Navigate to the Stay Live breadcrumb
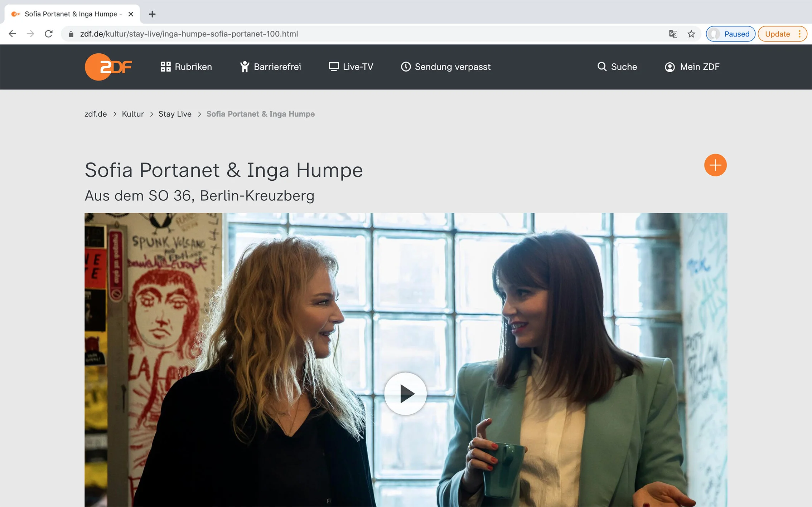Image resolution: width=812 pixels, height=507 pixels. 175,114
